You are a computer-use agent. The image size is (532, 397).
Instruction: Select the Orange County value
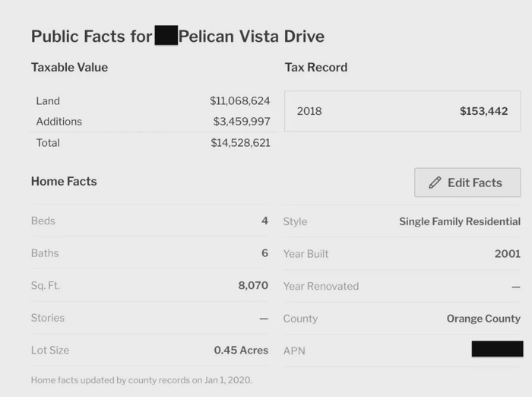[x=483, y=319]
